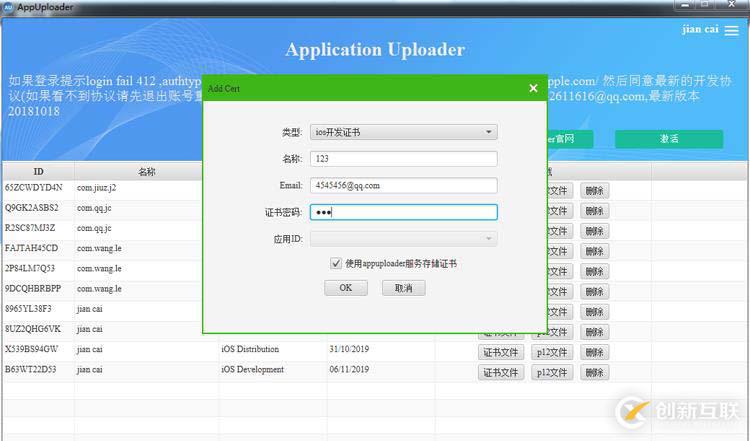Click into the 名称 field containing 123
Viewport: 750px width, 441px height.
click(x=404, y=159)
